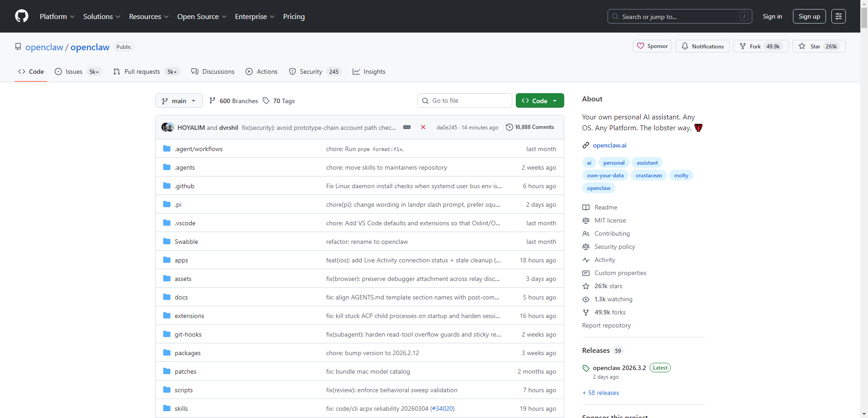868x418 pixels.
Task: Open the Notifications bell button
Action: click(x=703, y=46)
